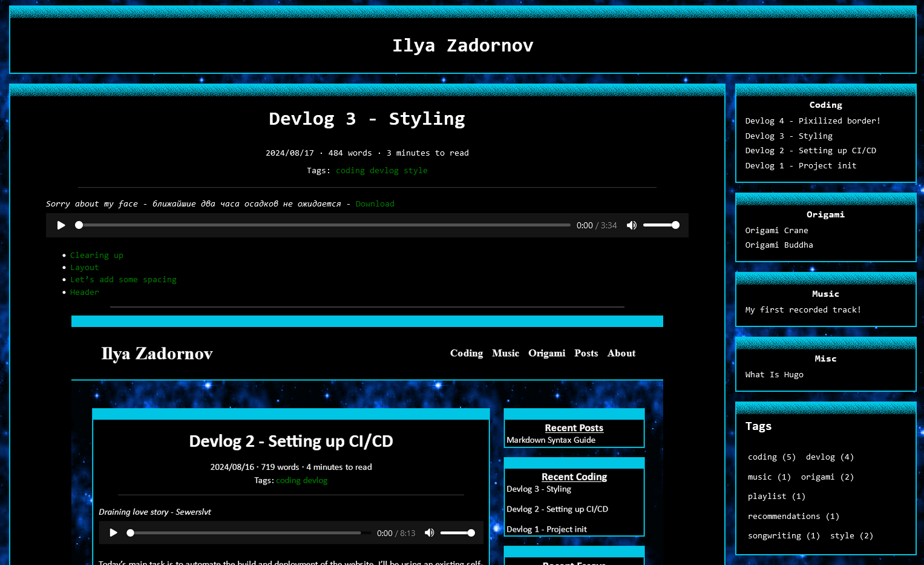Click the Tags heading in sidebar
The width and height of the screenshot is (924, 565).
pos(759,426)
